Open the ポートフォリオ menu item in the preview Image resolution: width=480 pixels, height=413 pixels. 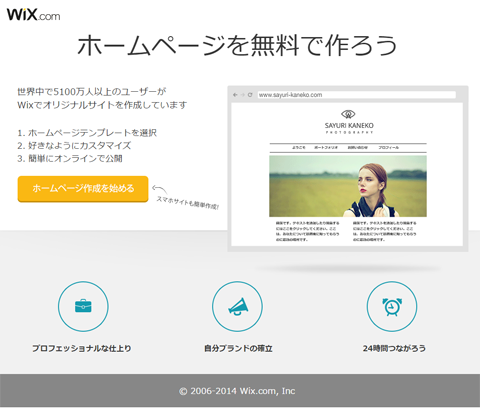click(x=326, y=147)
